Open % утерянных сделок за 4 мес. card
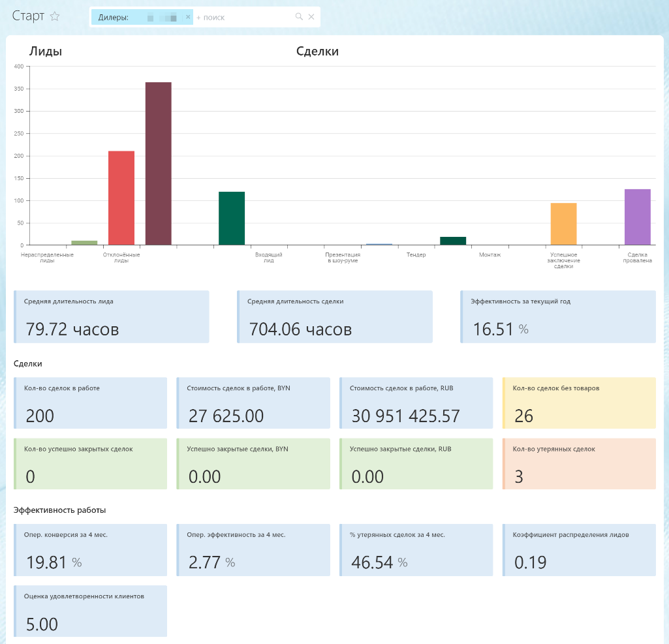The image size is (669, 644). (416, 550)
